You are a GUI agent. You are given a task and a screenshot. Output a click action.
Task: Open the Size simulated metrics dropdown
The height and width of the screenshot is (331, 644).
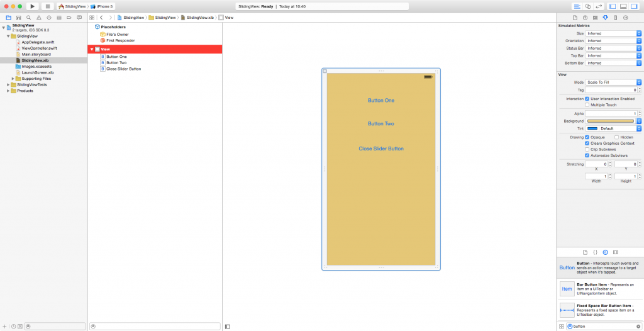(613, 33)
